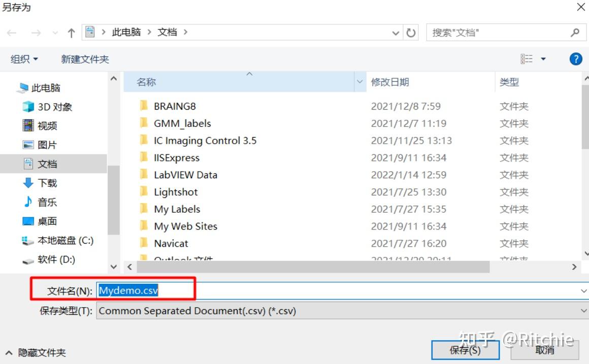Image resolution: width=589 pixels, height=364 pixels.
Task: Open 下载 in navigation pane
Action: (47, 183)
